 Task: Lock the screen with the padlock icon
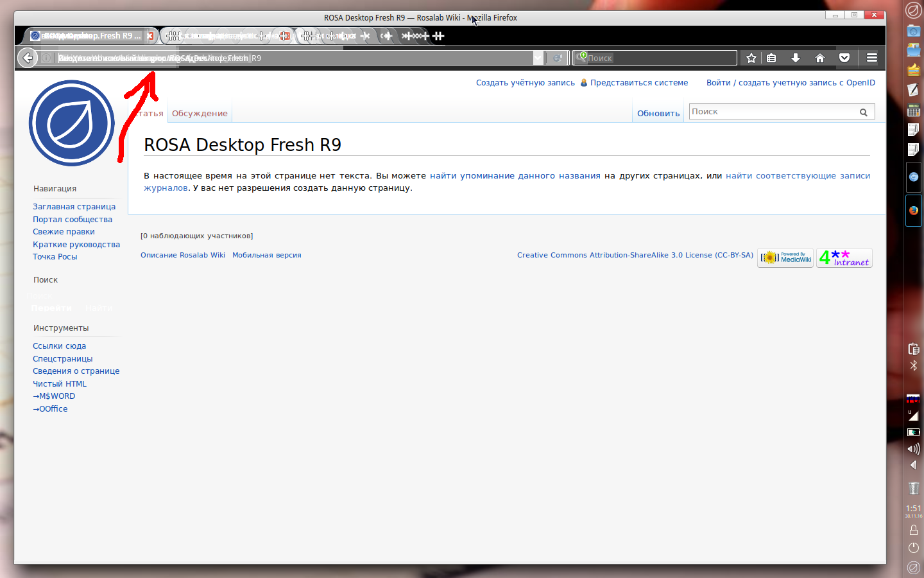[914, 530]
